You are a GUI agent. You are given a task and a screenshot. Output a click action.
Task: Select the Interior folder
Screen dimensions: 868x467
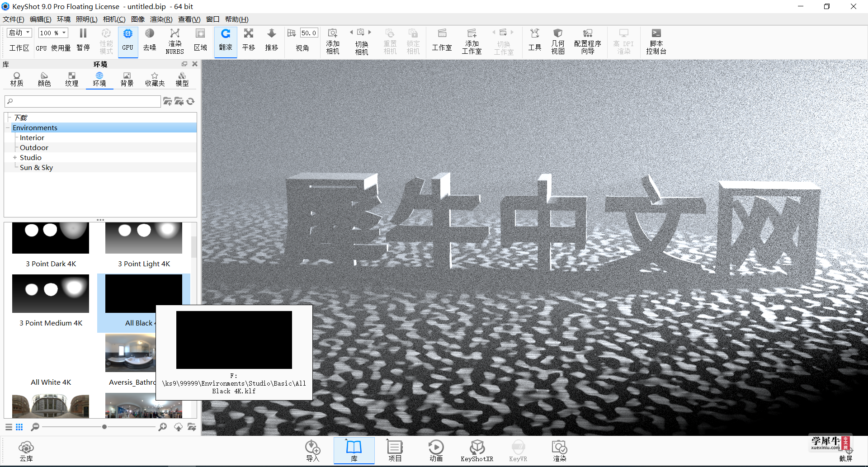pos(32,138)
